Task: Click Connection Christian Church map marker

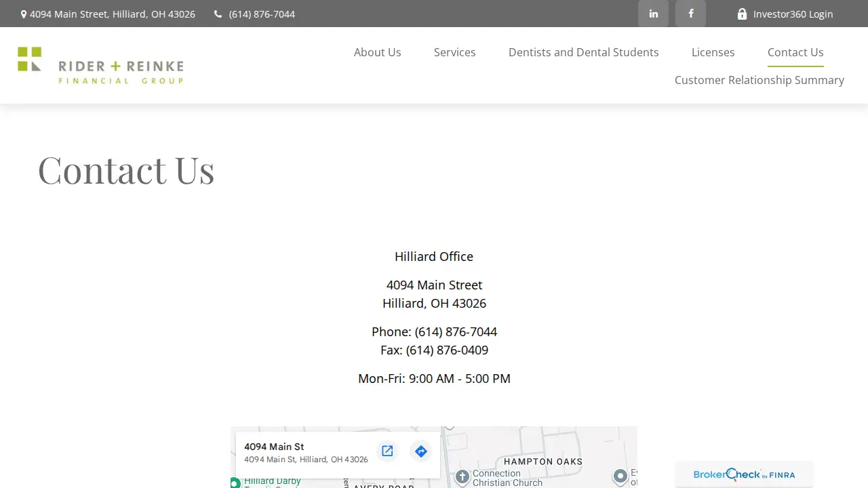Action: [x=462, y=477]
